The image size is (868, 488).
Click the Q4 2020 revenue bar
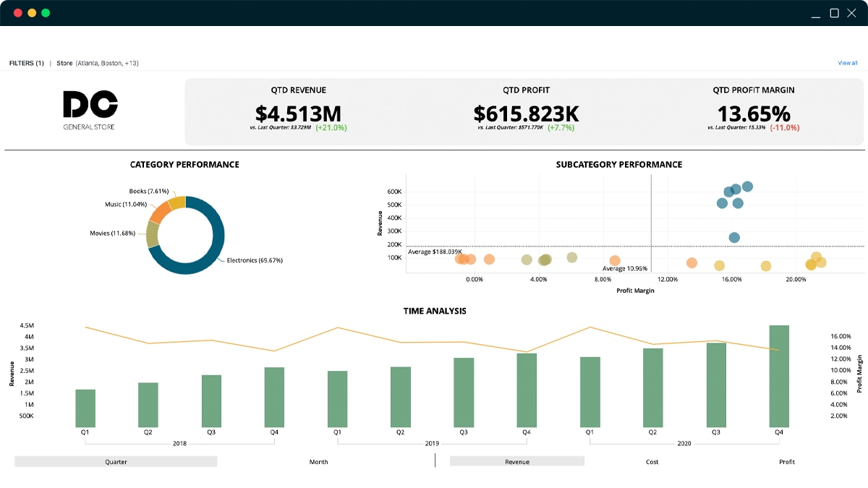click(x=779, y=376)
